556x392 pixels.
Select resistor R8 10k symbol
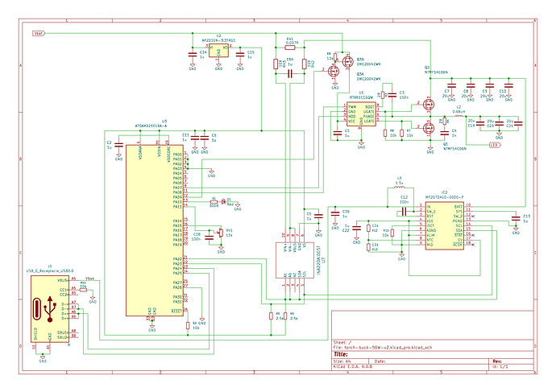(x=385, y=133)
